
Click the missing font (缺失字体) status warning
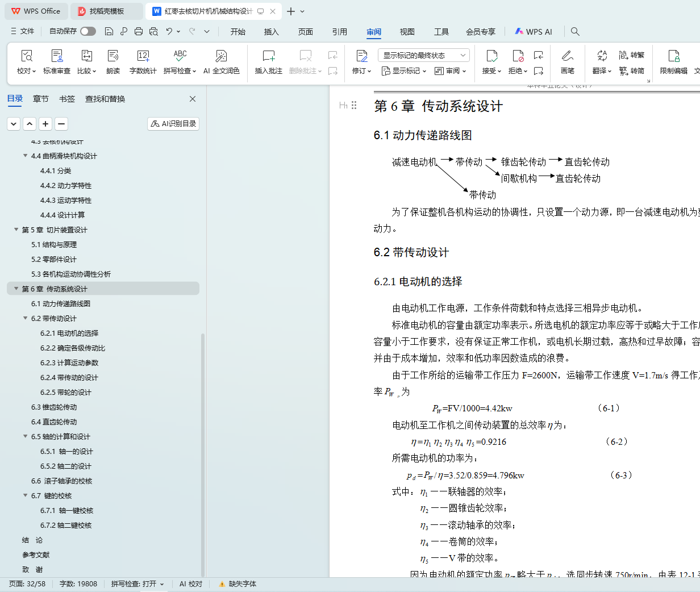click(x=238, y=583)
